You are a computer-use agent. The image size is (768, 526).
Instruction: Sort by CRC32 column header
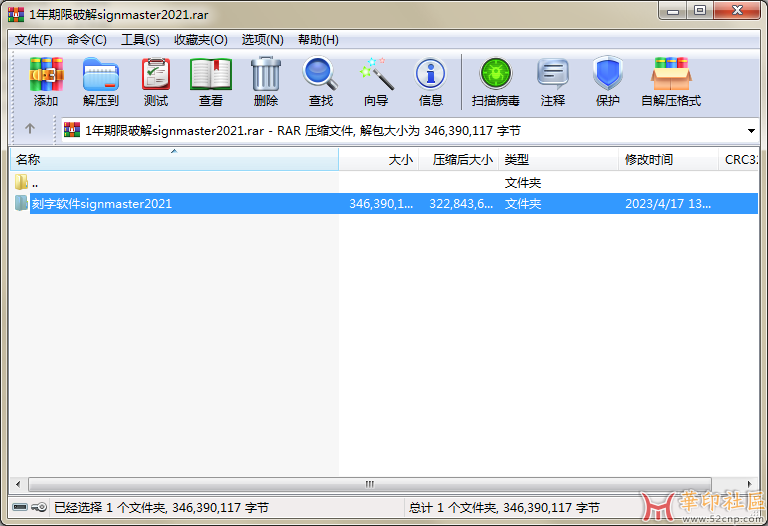coord(739,160)
